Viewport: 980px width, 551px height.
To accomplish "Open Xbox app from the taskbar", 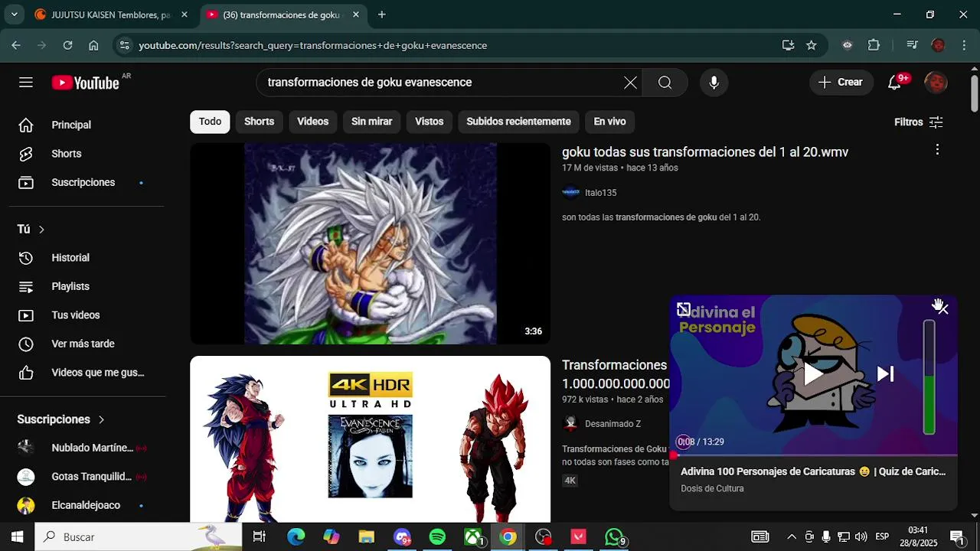I will 474,537.
